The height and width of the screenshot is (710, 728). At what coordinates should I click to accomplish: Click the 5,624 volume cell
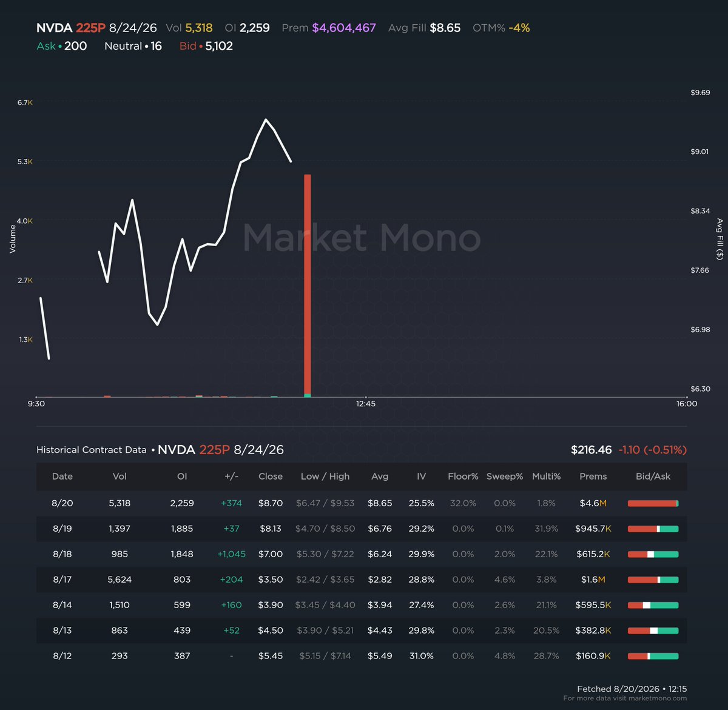point(120,580)
